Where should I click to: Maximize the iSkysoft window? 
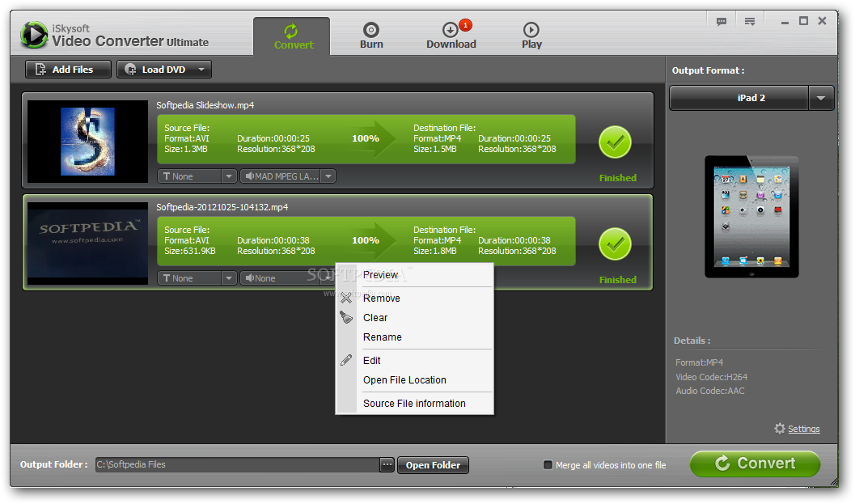pos(804,21)
